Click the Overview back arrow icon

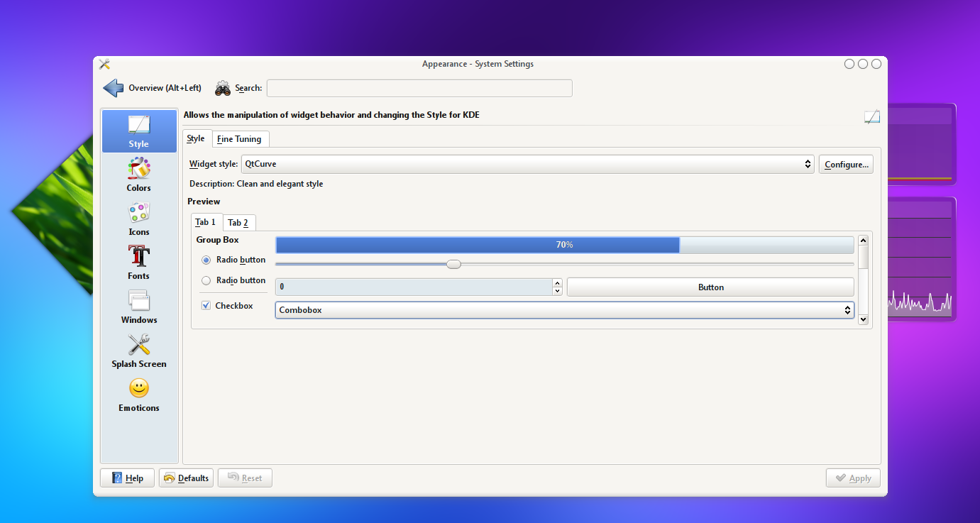point(114,88)
